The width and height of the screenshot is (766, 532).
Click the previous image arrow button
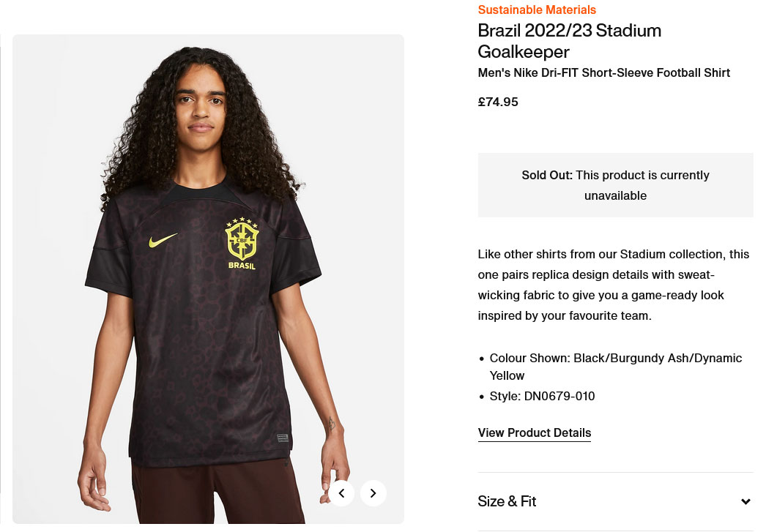[x=341, y=493]
